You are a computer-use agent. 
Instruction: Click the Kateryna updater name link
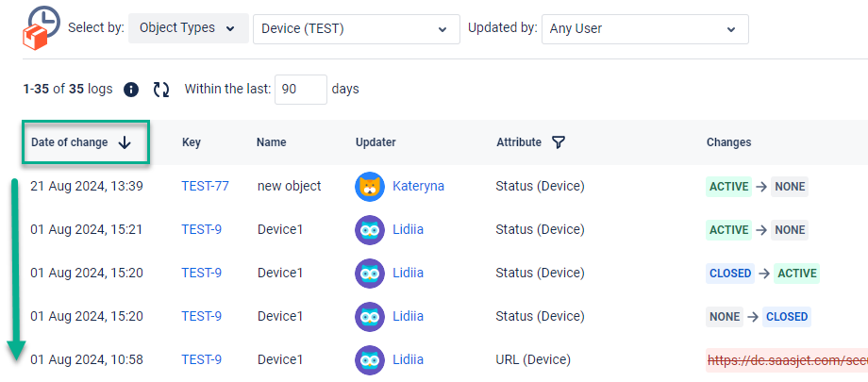[418, 187]
